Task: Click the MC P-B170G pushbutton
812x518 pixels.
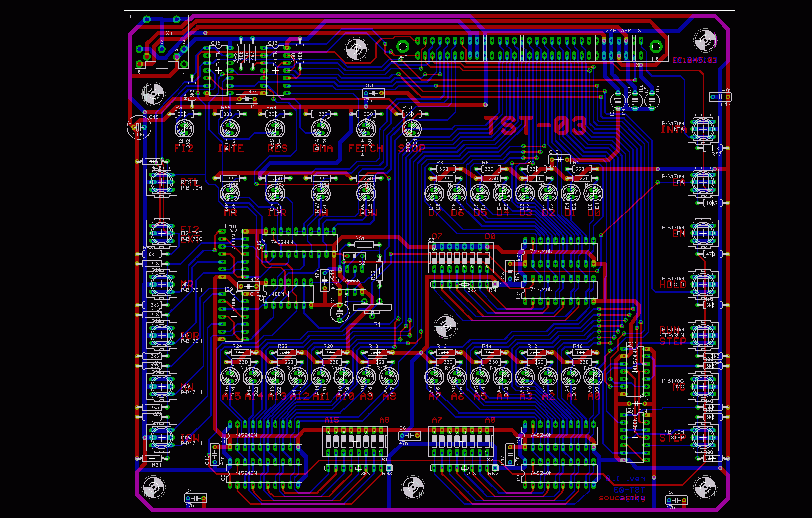Action: (703, 386)
